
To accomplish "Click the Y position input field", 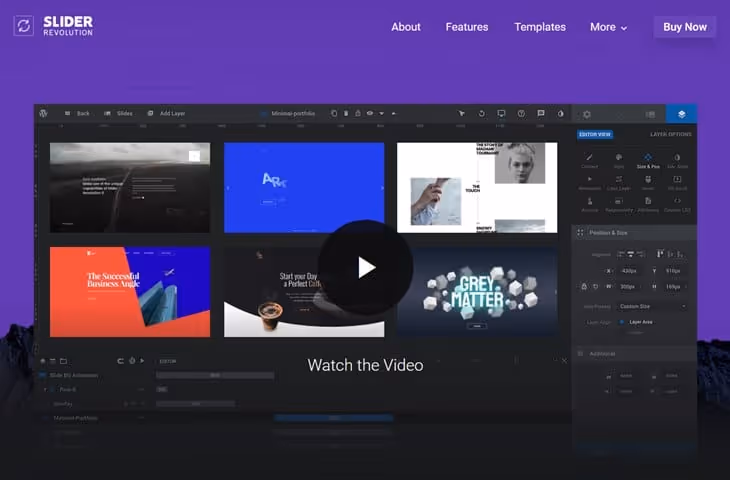I will click(x=673, y=270).
